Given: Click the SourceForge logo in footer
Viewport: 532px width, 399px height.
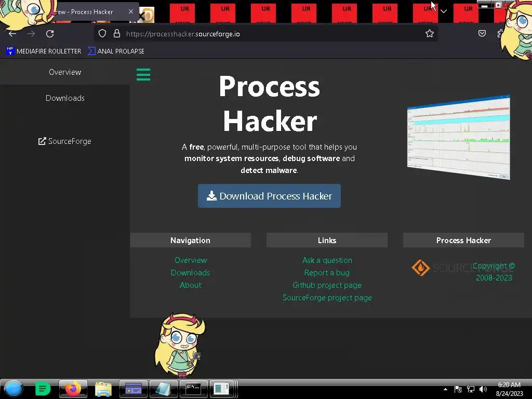Looking at the screenshot, I should click(441, 268).
